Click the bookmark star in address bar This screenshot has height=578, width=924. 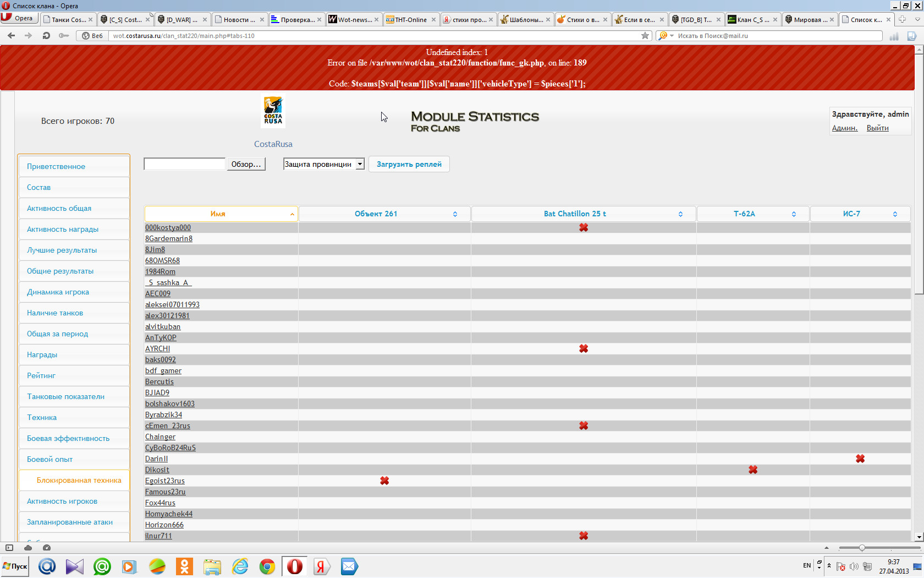(645, 36)
